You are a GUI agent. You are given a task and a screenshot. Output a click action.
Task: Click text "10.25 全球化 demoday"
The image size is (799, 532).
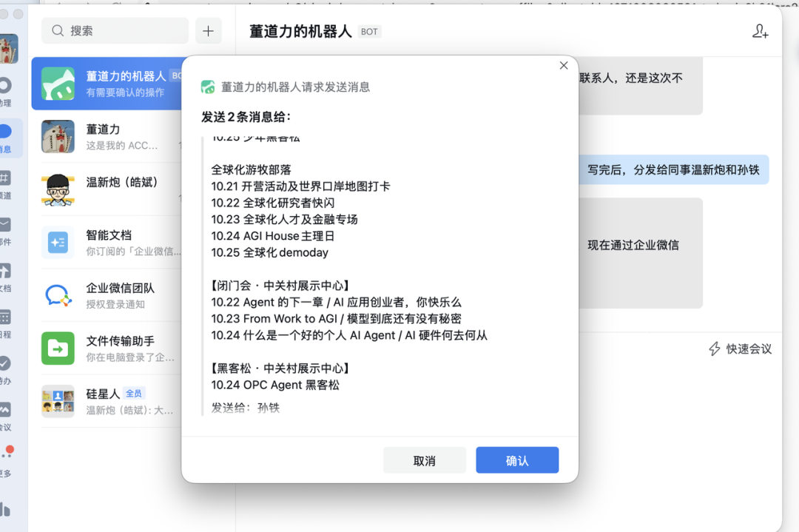click(x=269, y=252)
